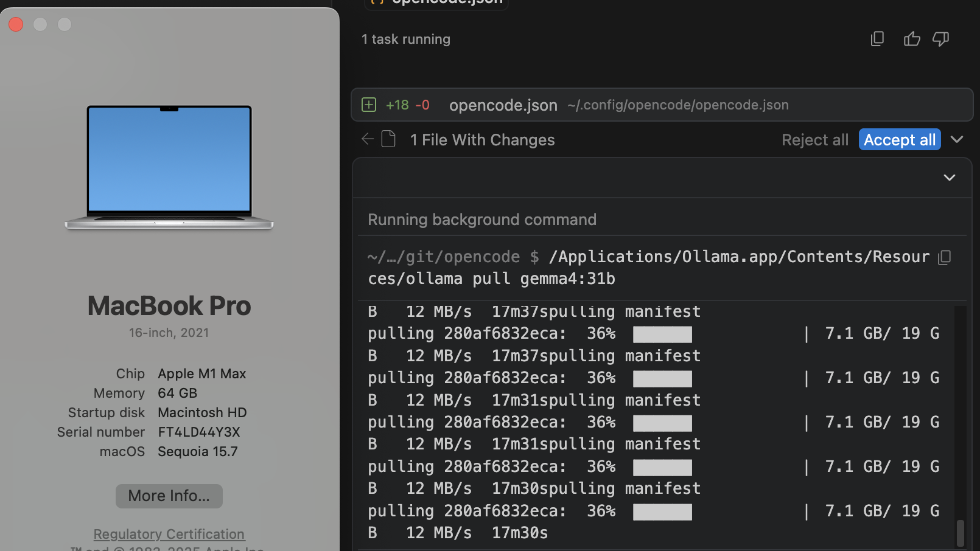Close the About This Mac window
This screenshot has width=980, height=551.
pos(16,24)
